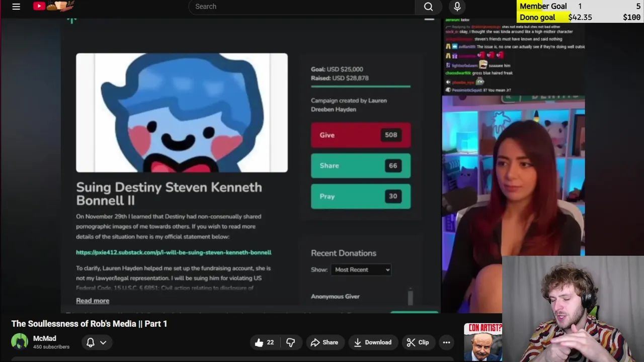Open the McMad channel avatar
The image size is (644, 362).
20,342
